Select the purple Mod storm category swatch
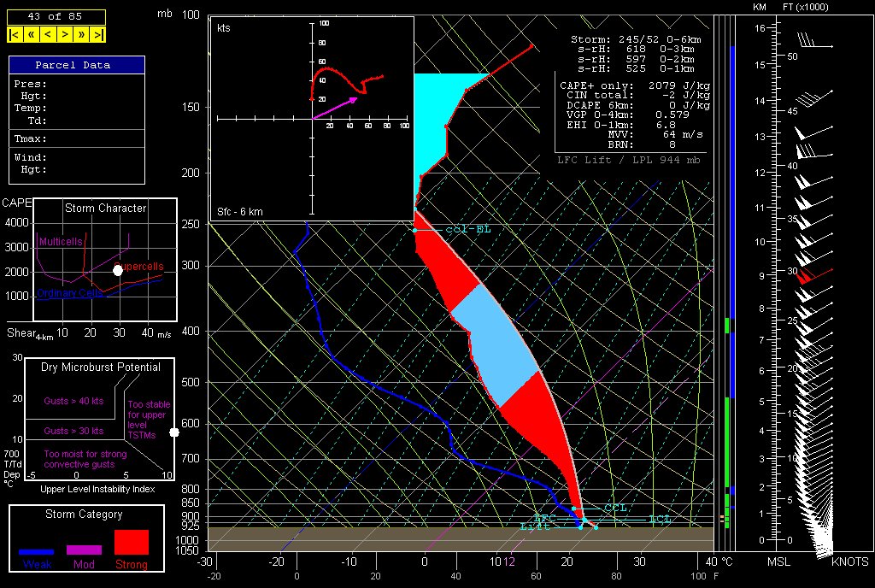Viewport: 875px width, 588px height. pos(84,550)
